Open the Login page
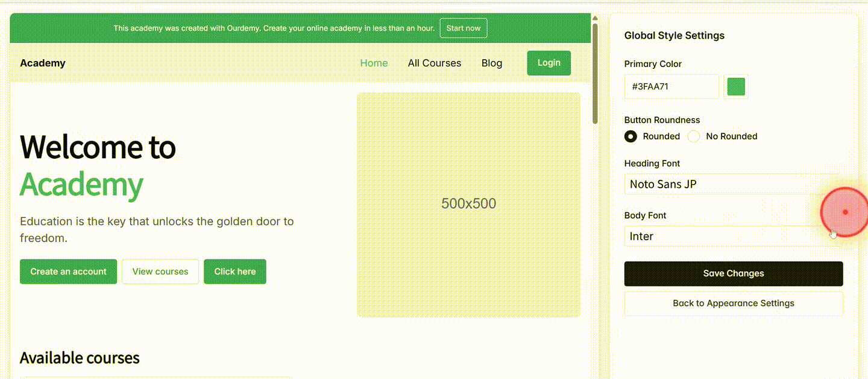This screenshot has width=868, height=379. coord(549,63)
